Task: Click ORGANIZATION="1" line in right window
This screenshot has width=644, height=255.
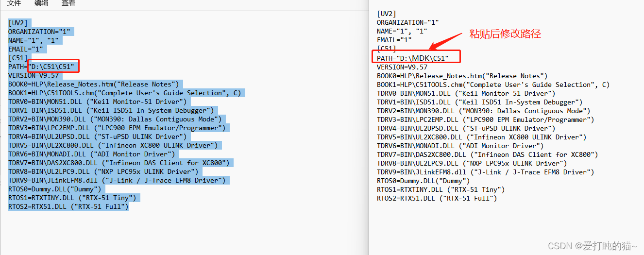Action: point(408,22)
